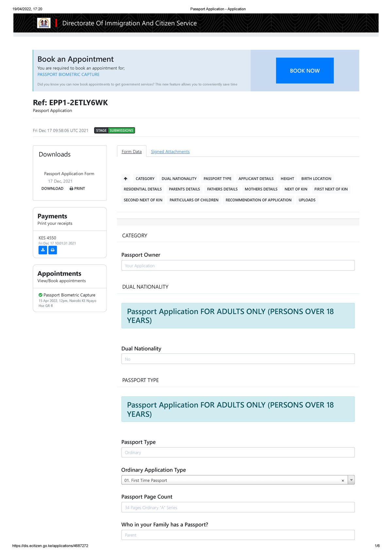Viewport: 392px width, 555px height.
Task: Click the payment receipt print icon
Action: (53, 250)
